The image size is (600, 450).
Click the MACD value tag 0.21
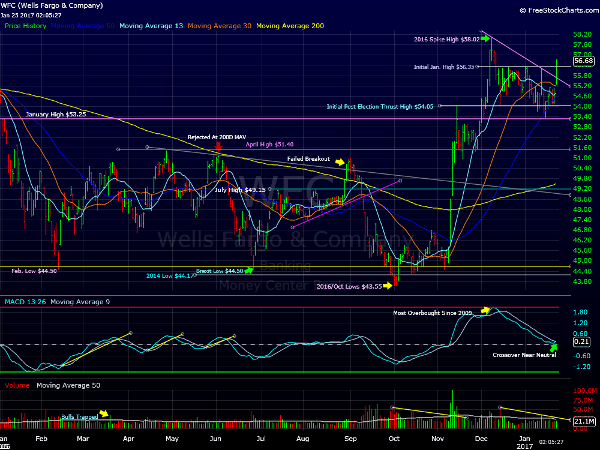pos(581,342)
